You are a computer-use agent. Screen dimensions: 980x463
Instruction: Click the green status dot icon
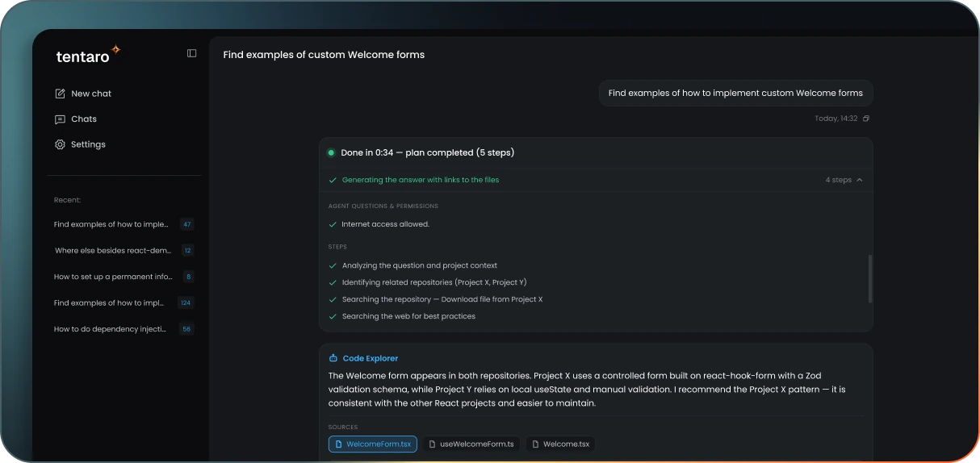point(331,152)
